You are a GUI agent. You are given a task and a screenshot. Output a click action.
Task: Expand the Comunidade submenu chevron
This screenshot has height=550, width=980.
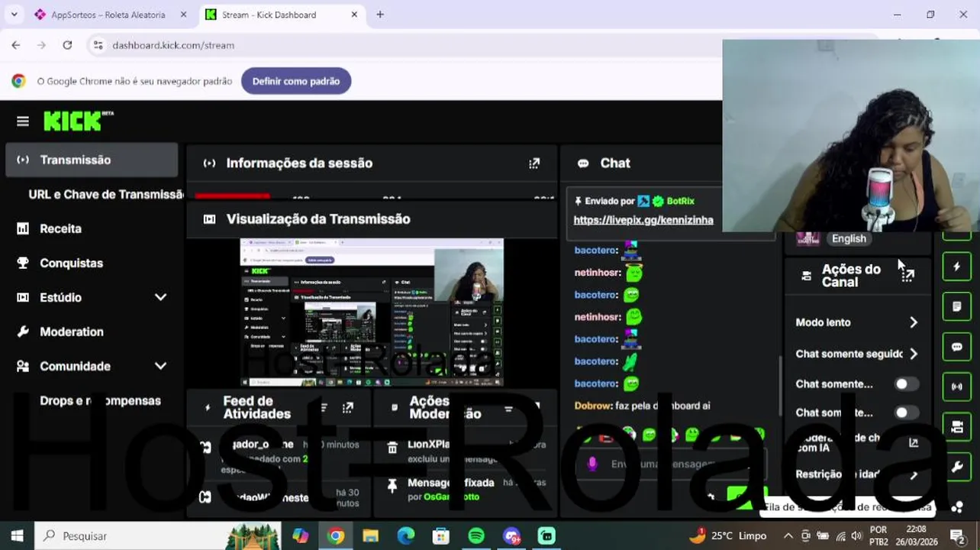[x=160, y=366]
